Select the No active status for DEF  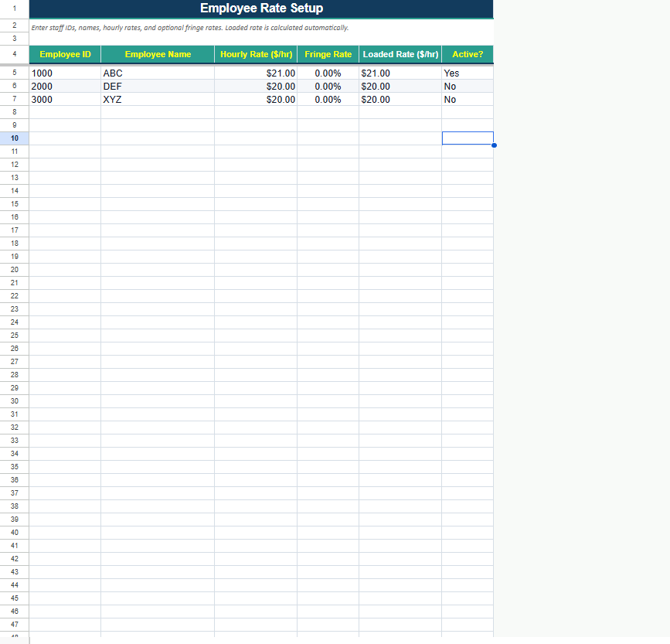468,87
